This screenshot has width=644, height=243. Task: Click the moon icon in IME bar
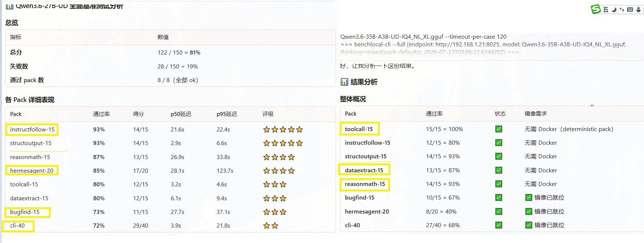pos(614,10)
